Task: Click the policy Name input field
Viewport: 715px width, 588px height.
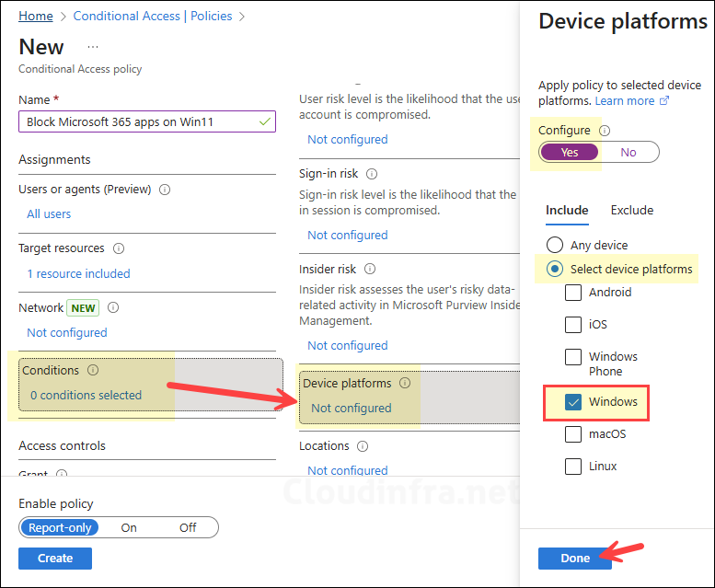Action: (147, 121)
